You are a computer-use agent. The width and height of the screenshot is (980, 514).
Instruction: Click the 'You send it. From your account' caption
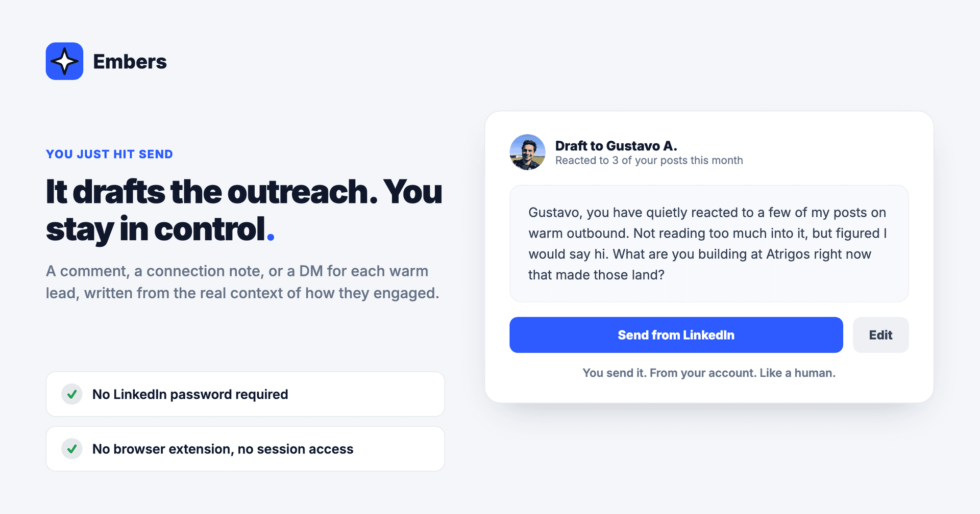709,373
